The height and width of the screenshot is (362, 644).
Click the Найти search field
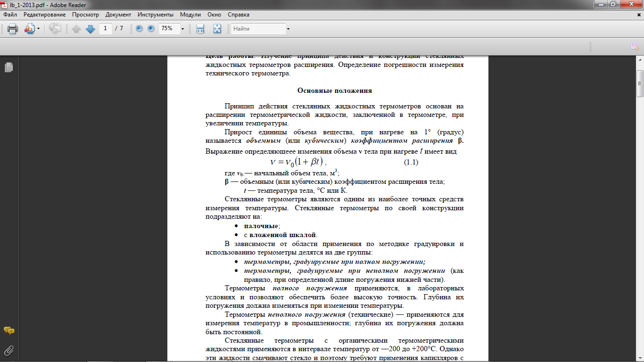pos(258,29)
